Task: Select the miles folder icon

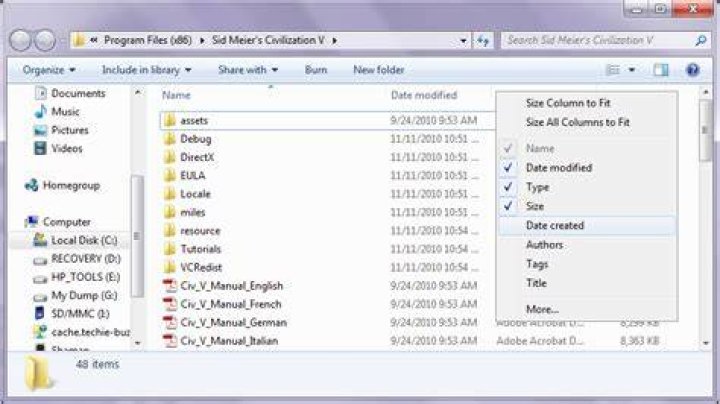Action: pos(169,212)
